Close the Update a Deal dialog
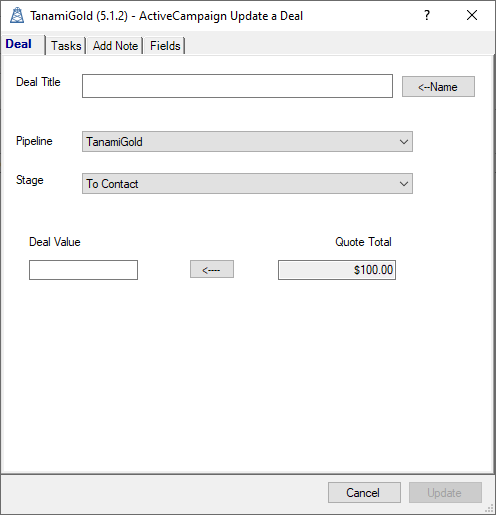This screenshot has height=515, width=496. pos(472,15)
